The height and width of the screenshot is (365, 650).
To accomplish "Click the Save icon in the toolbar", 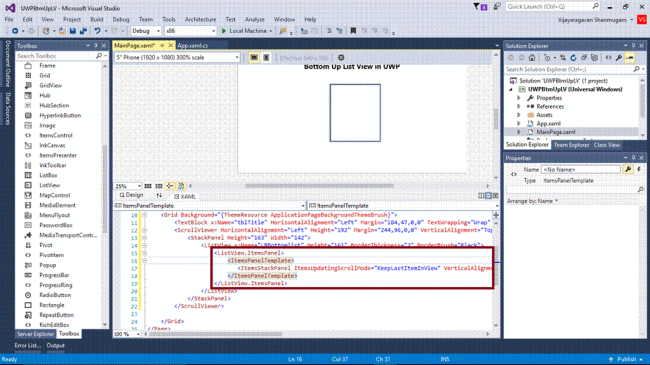I will click(73, 31).
